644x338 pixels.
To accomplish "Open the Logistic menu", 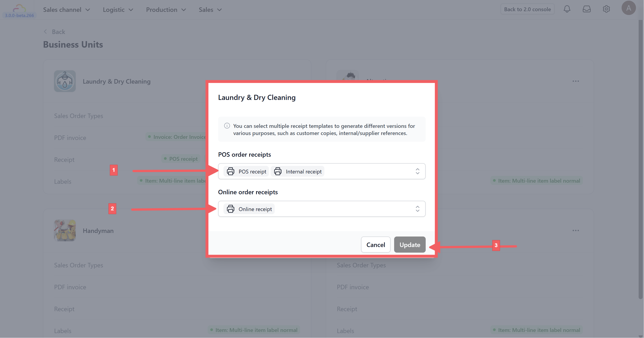I will click(118, 10).
